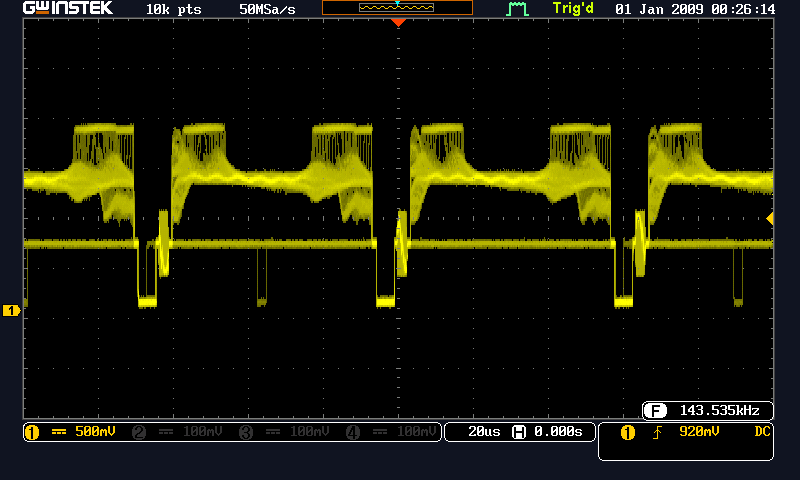Toggle channel 3 indicator on
The width and height of the screenshot is (800, 480).
coord(244,432)
